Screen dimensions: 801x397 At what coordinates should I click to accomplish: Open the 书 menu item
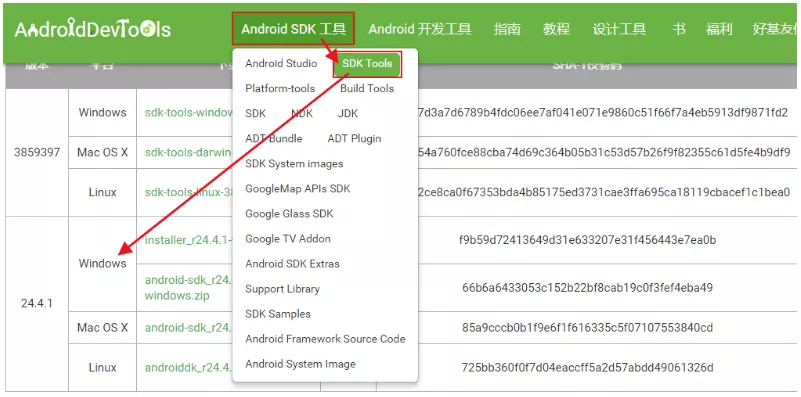pyautogui.click(x=678, y=29)
